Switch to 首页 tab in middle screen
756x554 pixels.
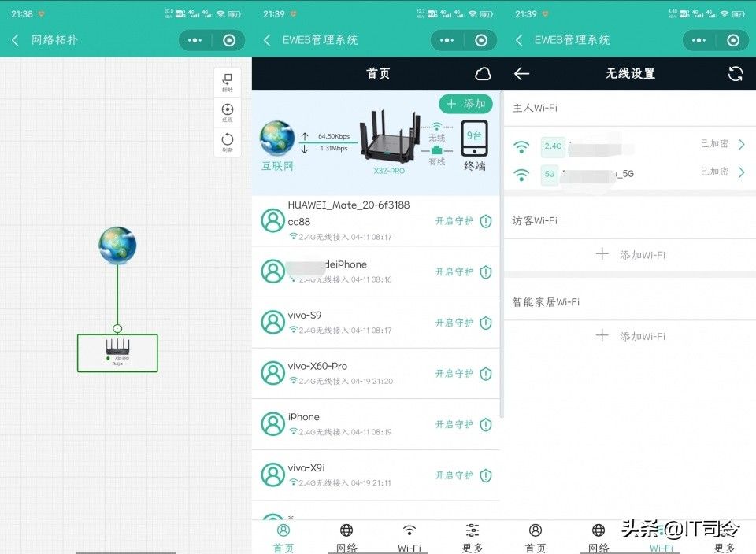coord(283,538)
